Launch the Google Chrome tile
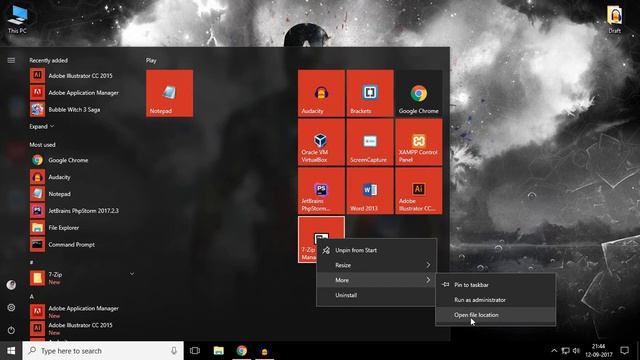Screen dimensions: 640x360 419,93
